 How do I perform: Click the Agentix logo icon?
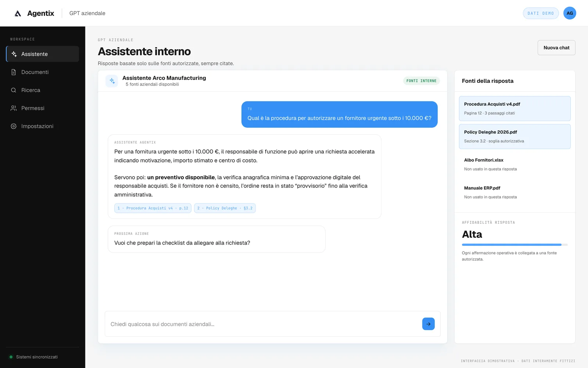coord(18,14)
